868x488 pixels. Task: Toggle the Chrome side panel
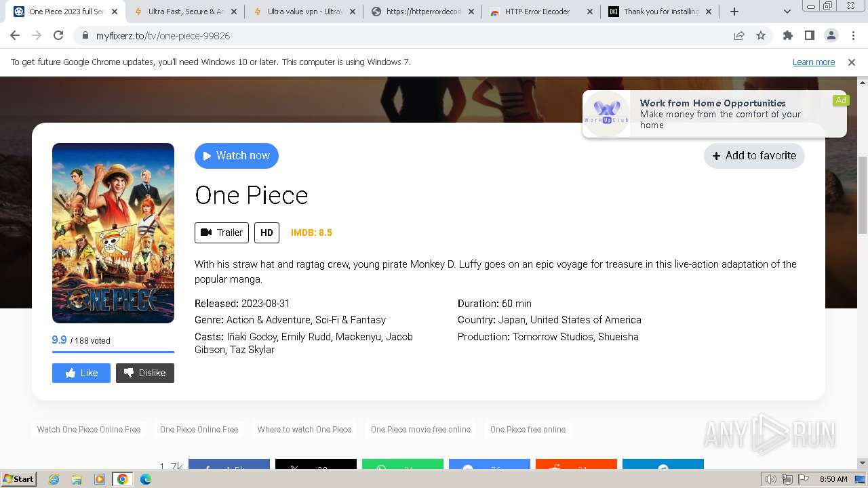tap(809, 35)
